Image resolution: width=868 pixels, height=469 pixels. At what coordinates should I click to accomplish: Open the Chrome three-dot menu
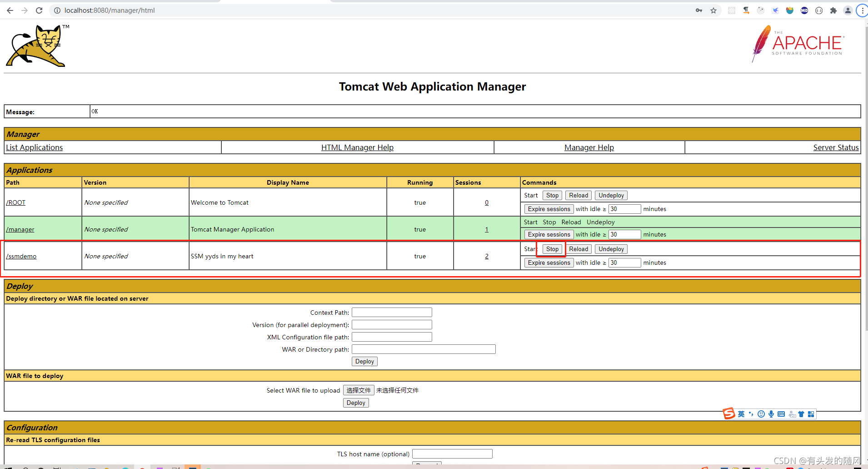click(x=862, y=10)
